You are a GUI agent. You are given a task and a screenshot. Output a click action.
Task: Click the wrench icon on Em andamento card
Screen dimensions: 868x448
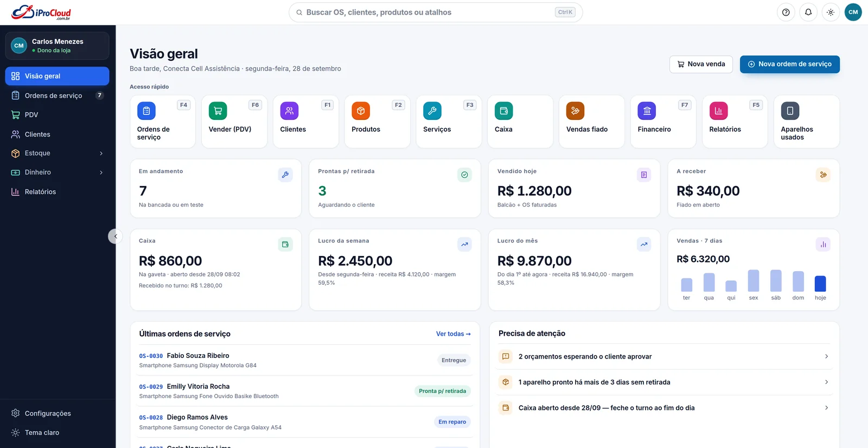tap(285, 175)
